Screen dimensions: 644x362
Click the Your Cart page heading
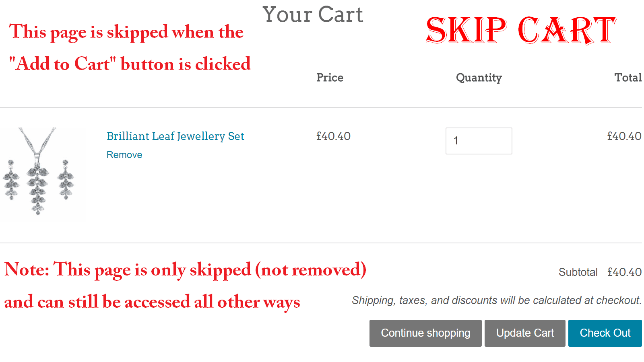(314, 15)
